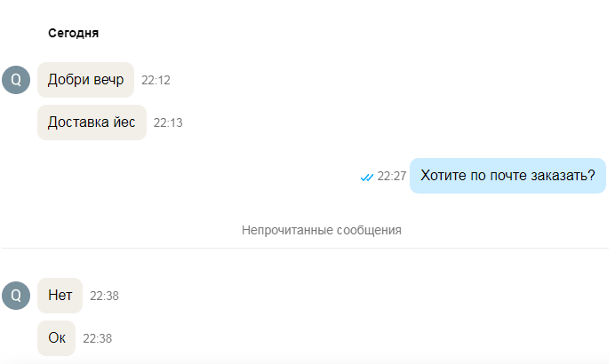The height and width of the screenshot is (364, 615).
Task: Click the 22:13 timestamp
Action: coord(168,123)
